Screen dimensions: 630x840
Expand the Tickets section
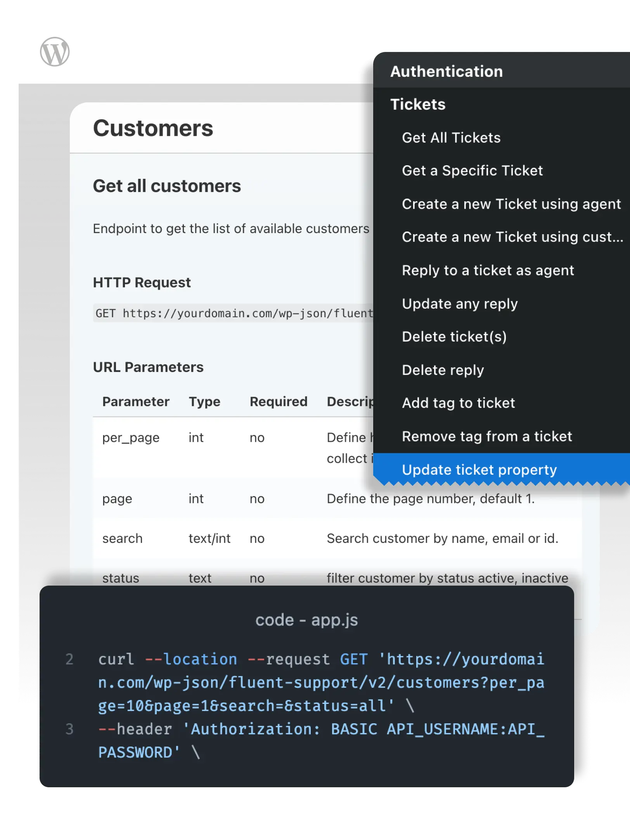coord(418,104)
